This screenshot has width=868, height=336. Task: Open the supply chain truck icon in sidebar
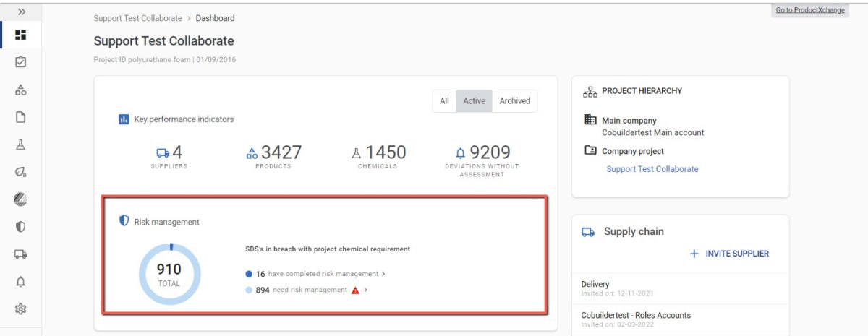[20, 254]
